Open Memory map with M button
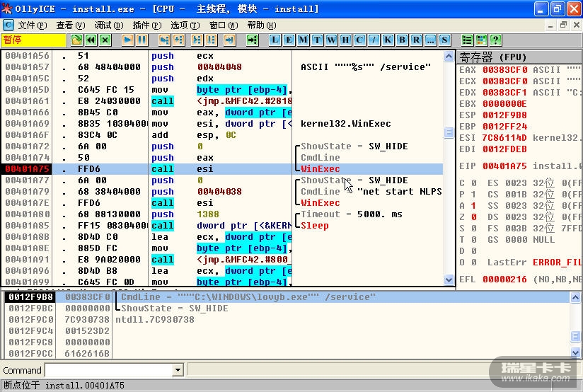 click(304, 40)
